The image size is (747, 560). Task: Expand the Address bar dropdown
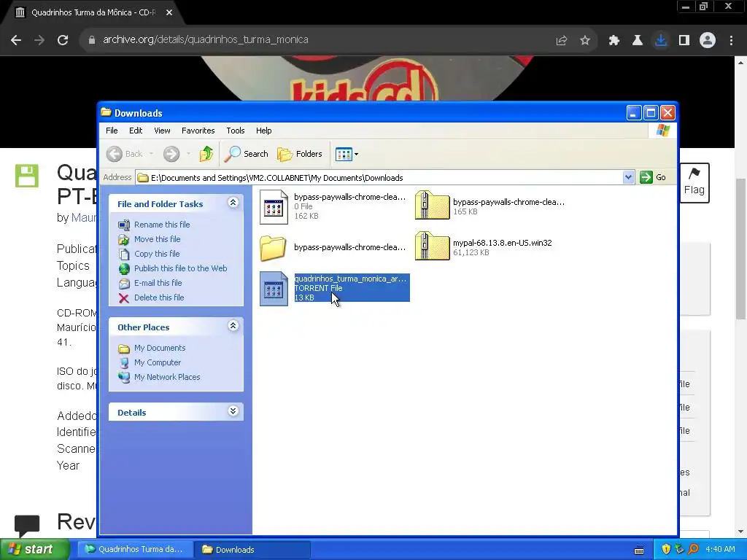pos(628,178)
